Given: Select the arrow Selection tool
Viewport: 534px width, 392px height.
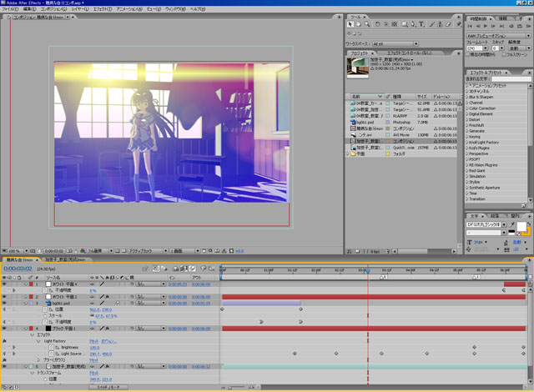Looking at the screenshot, I should point(350,24).
